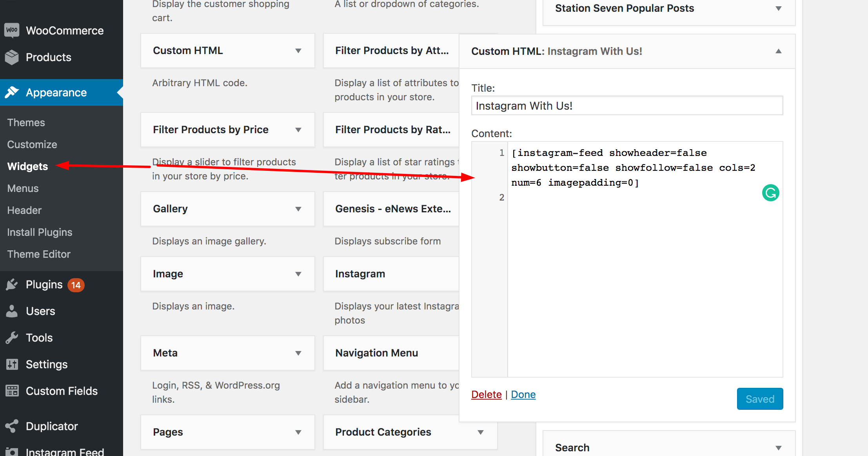Delete the Instagram With Us widget
This screenshot has height=456, width=868.
[x=486, y=394]
